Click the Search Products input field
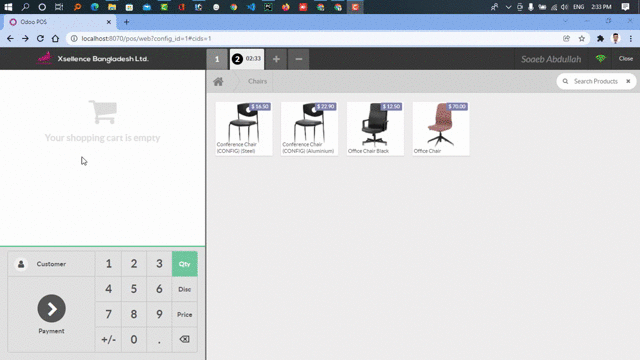 point(596,81)
